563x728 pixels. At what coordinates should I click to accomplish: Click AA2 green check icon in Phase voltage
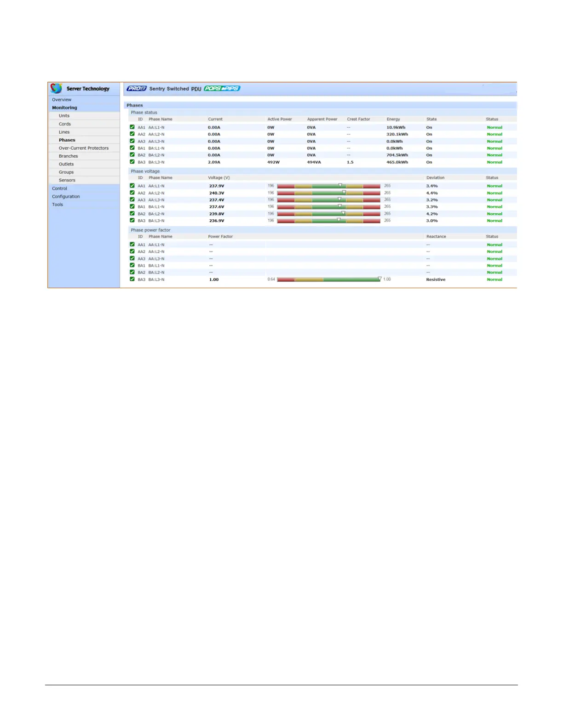(132, 193)
